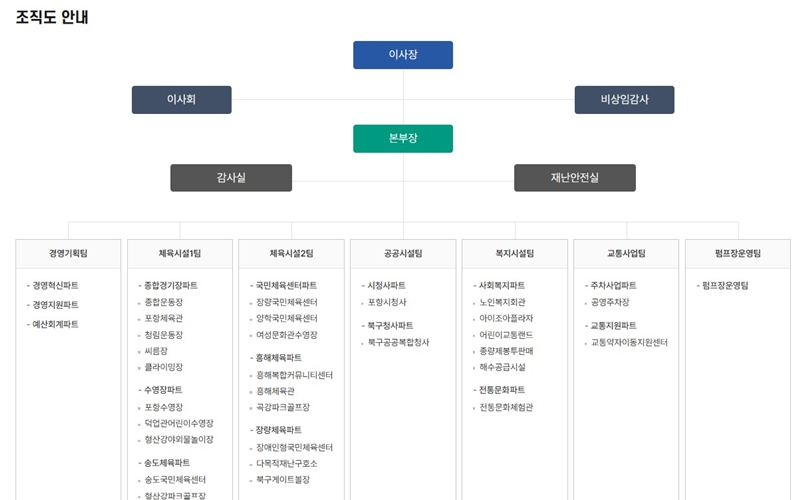Click the 종량제봉투판매 entry
This screenshot has height=500, width=800.
(x=506, y=351)
